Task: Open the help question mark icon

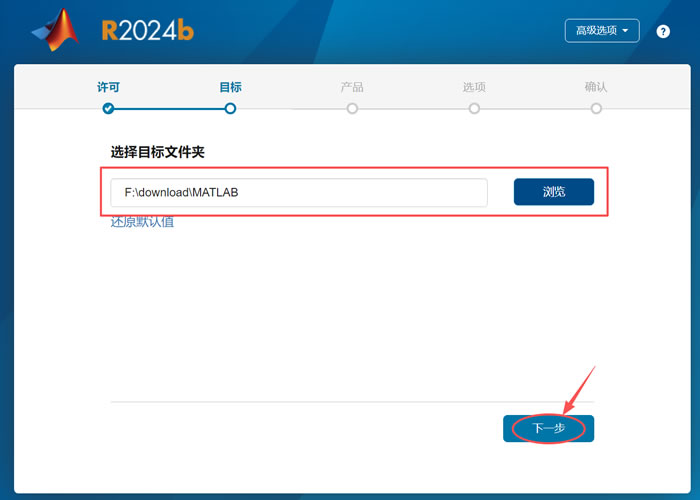Action: [663, 31]
